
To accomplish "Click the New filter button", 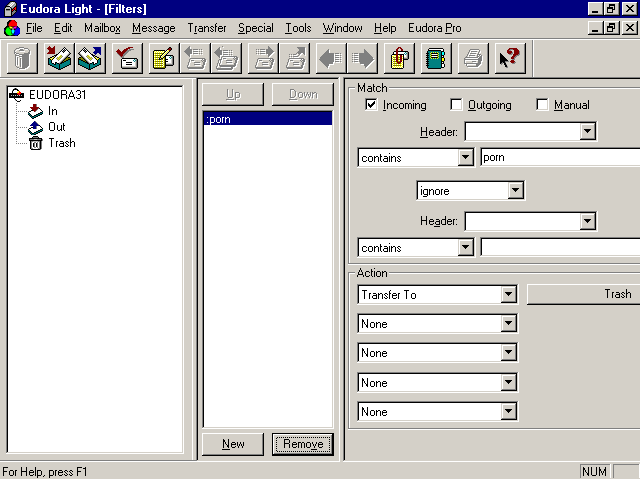I will click(233, 444).
